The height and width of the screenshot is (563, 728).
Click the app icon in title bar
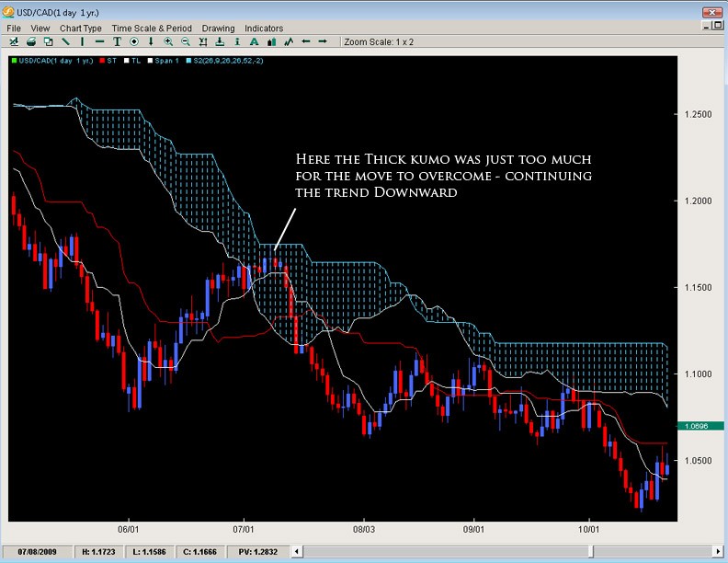[8, 12]
